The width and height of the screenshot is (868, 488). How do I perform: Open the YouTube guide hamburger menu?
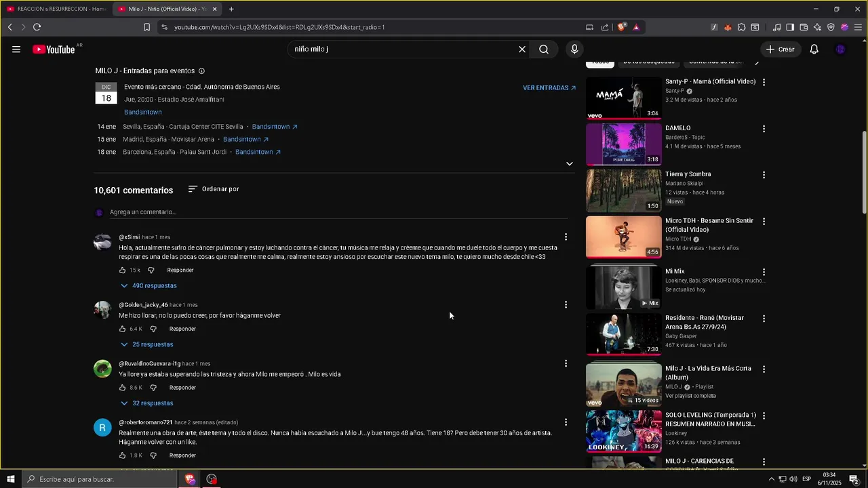coord(16,49)
